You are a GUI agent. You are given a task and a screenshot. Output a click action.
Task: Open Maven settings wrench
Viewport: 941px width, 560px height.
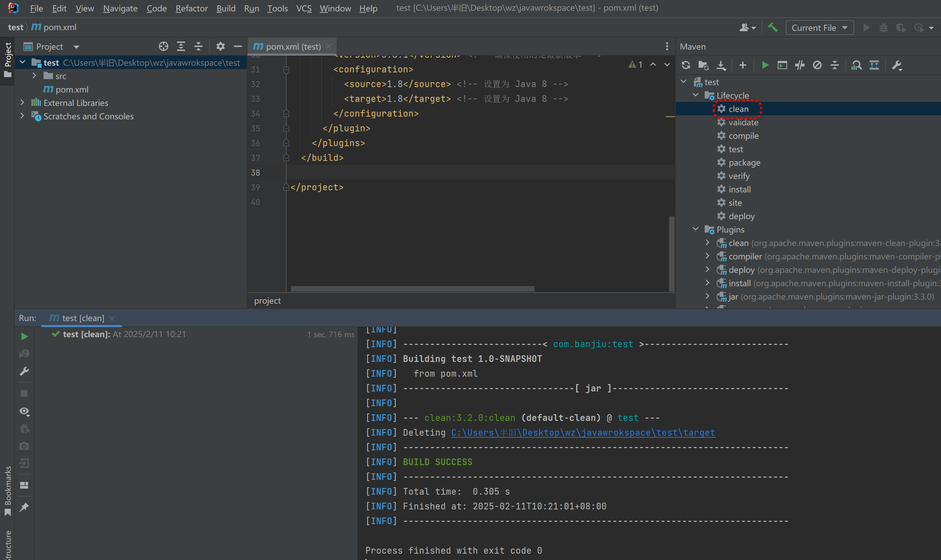coord(896,65)
